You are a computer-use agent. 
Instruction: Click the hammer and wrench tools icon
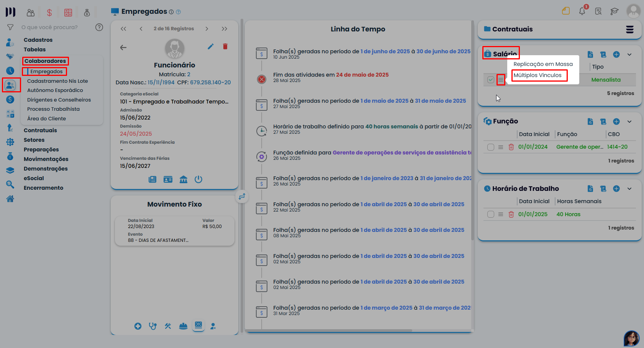[x=168, y=326]
